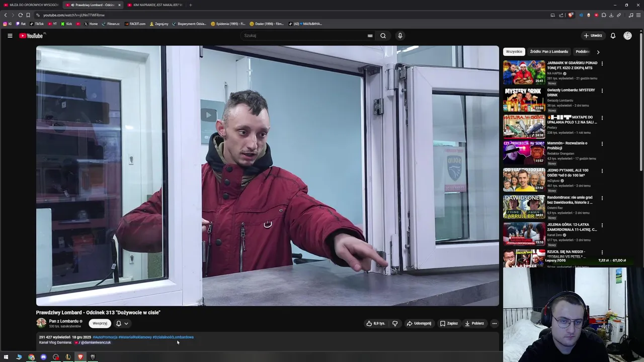Toggle the subscription notification bell dropdown
This screenshot has height=362, width=644.
pyautogui.click(x=122, y=323)
